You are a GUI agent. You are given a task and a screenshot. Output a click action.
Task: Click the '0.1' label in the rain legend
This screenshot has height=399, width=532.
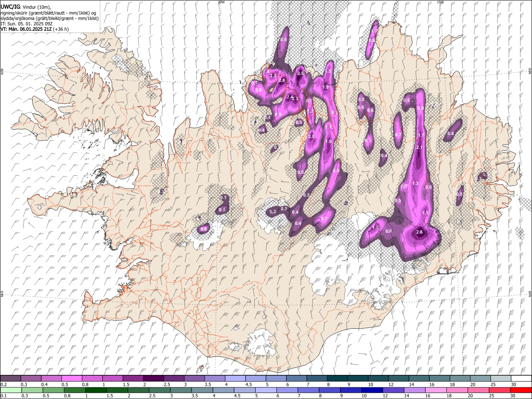[3, 396]
